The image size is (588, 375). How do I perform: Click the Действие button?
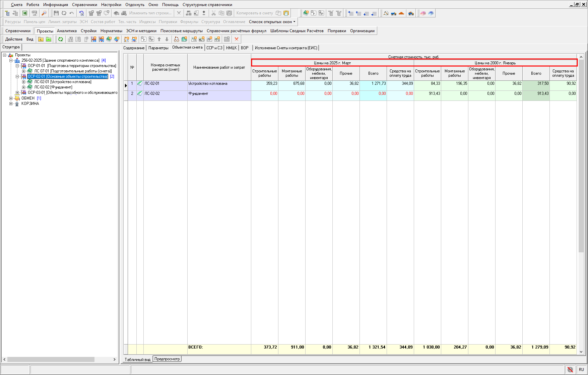(x=14, y=39)
